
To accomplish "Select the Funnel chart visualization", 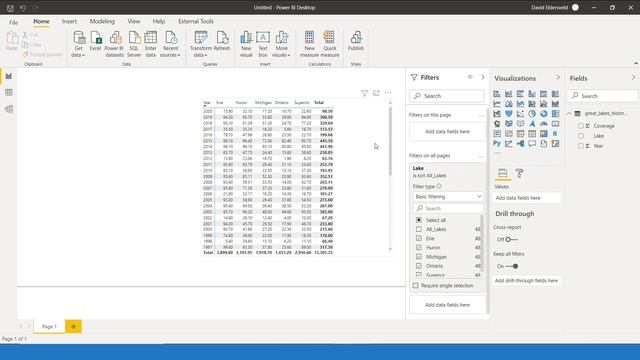I will point(509,113).
